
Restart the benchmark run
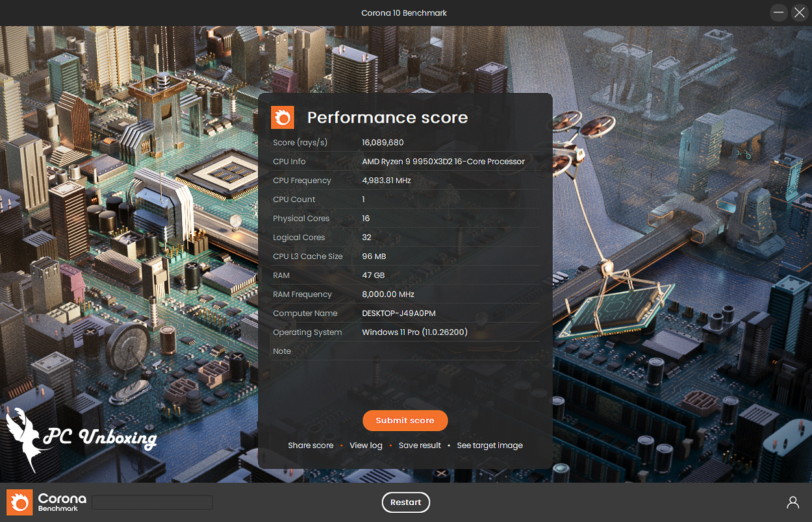tap(405, 502)
